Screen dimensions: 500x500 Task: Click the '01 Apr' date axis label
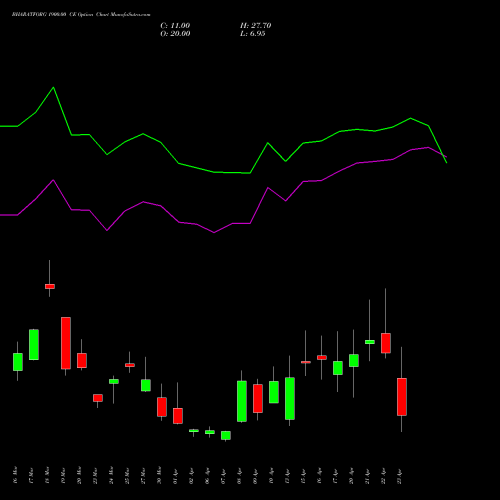pos(175,476)
